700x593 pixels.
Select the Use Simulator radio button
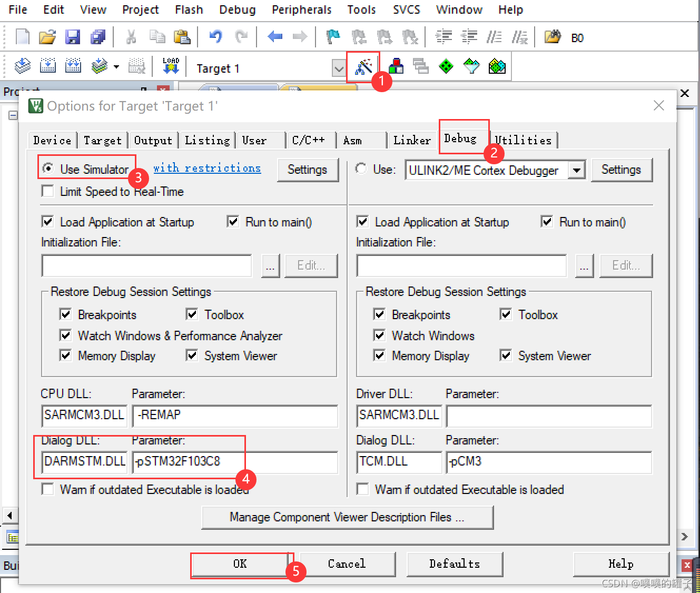pos(48,169)
